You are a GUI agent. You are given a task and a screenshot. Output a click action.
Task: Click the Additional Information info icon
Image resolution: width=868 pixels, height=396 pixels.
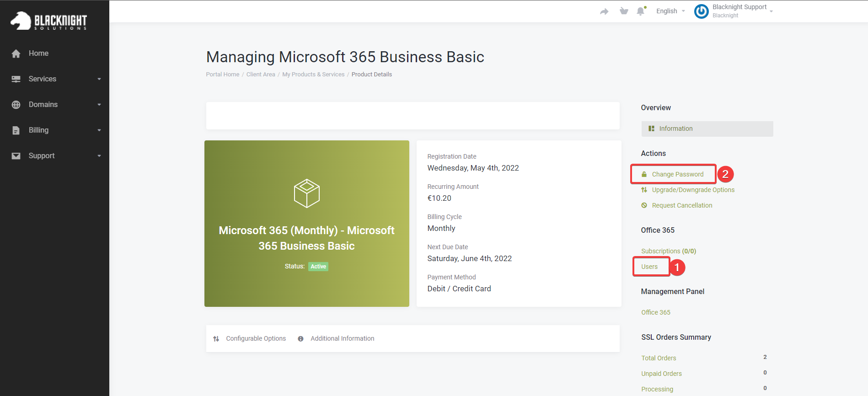point(300,339)
